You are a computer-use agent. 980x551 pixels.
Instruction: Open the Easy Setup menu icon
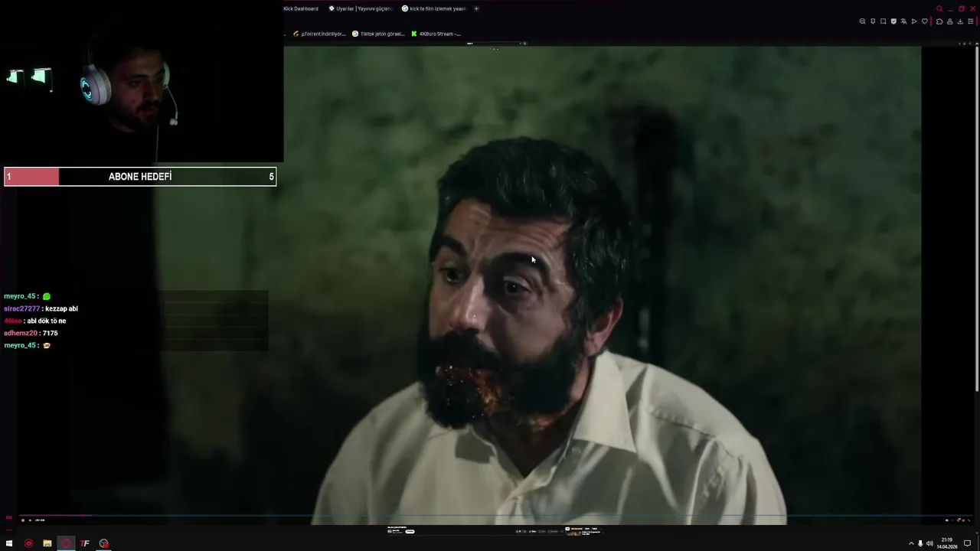(x=971, y=21)
